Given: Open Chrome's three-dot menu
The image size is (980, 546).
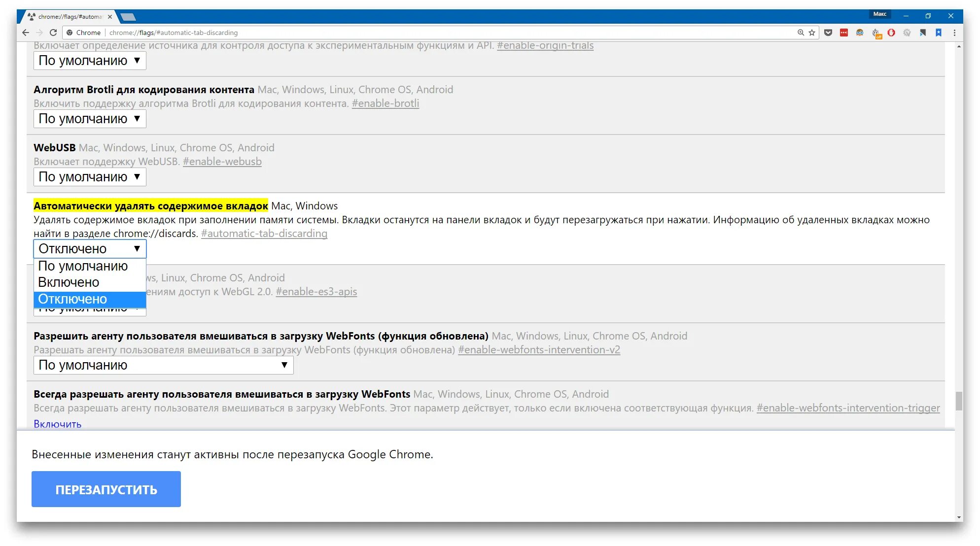Looking at the screenshot, I should (x=954, y=33).
